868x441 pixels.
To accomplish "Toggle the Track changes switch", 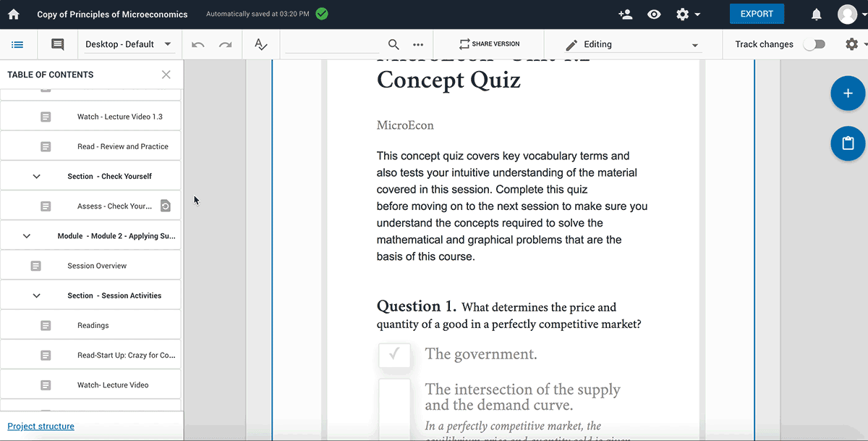I will pos(814,44).
